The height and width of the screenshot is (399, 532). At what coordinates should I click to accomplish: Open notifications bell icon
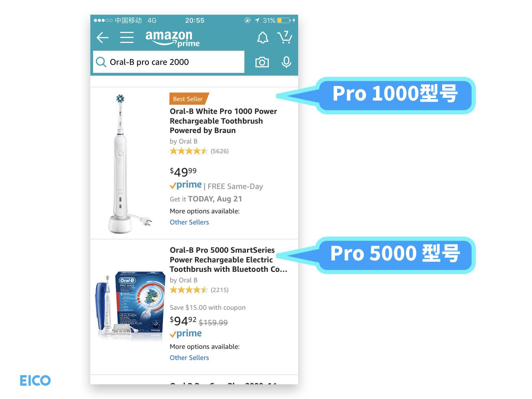point(262,38)
